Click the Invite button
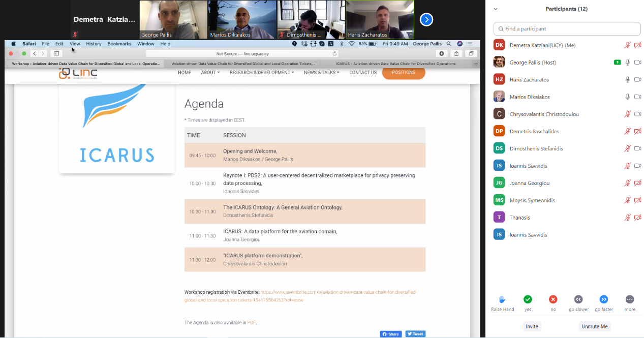This screenshot has height=338, width=644. tap(532, 326)
